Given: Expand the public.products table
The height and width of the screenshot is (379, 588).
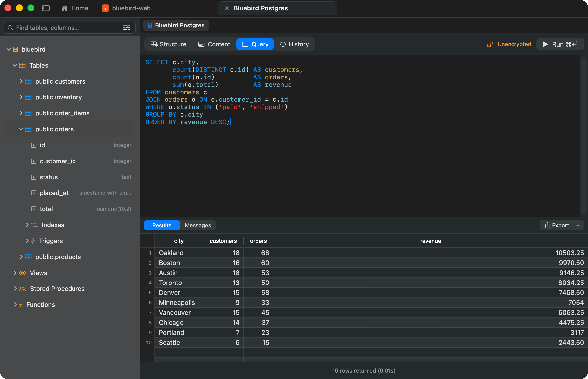Looking at the screenshot, I should (21, 257).
